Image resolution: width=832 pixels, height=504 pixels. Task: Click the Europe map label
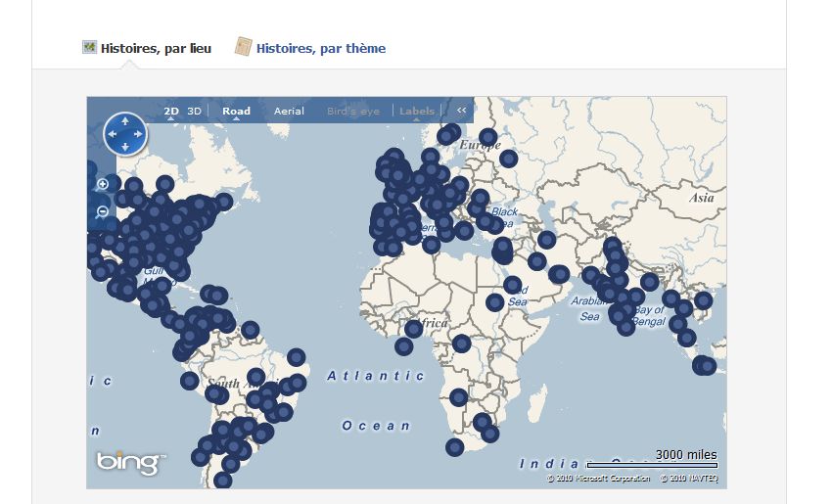coord(480,144)
